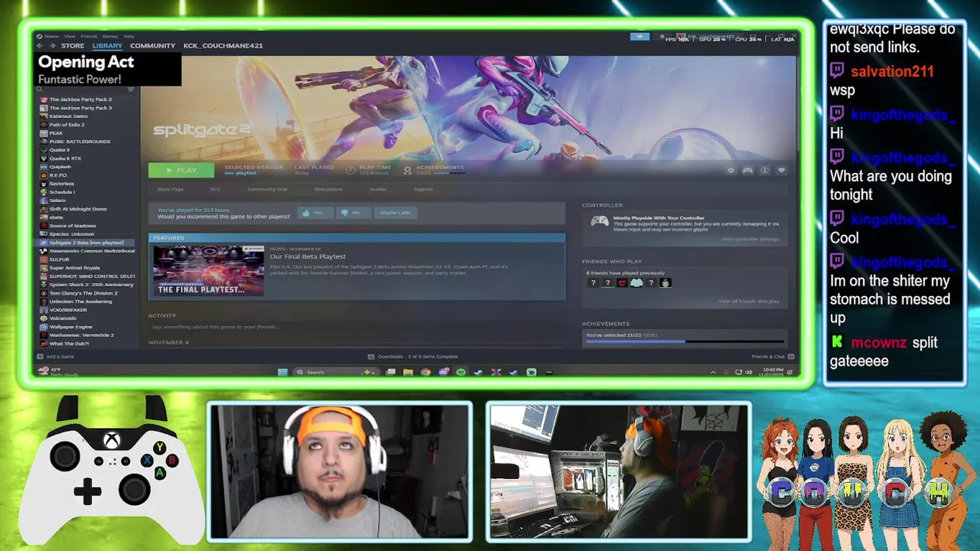980x551 pixels.
Task: Open the nov-playtest selected version dropdown
Action: coord(240,173)
